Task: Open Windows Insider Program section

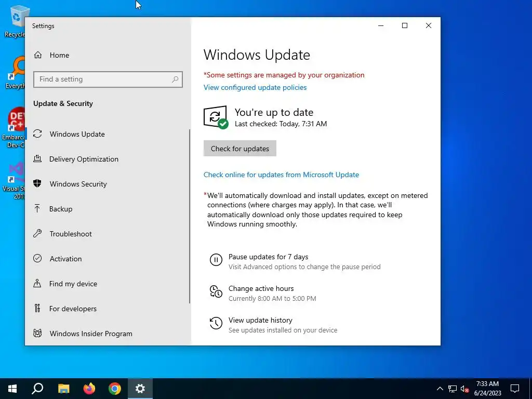Action: 107,334
